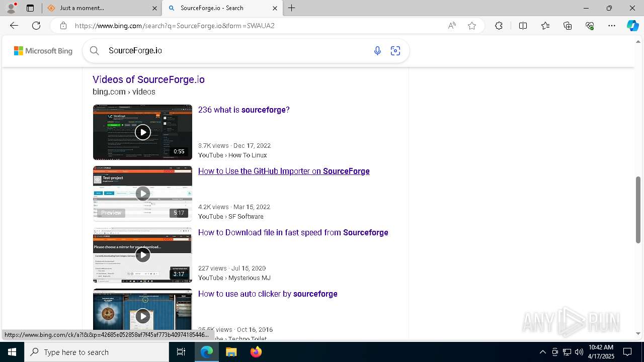Open volume control tray icon
Viewport: 644px width, 362px height.
tap(579, 352)
